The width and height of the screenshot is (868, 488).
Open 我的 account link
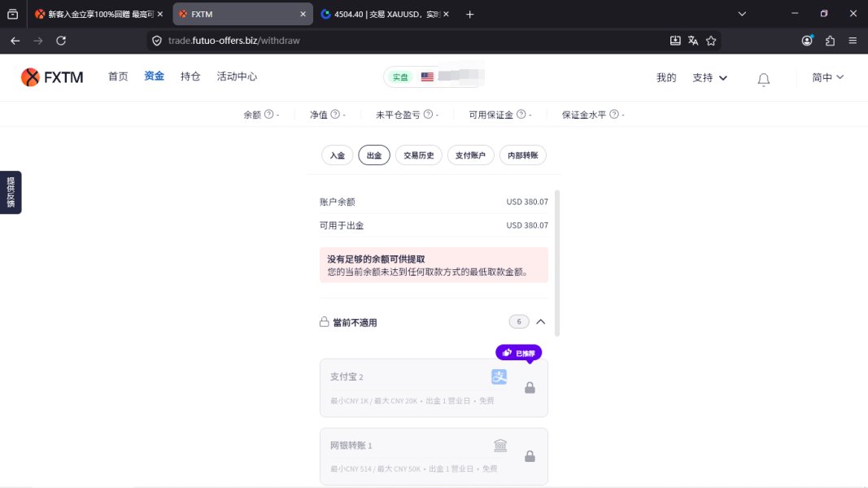[666, 77]
